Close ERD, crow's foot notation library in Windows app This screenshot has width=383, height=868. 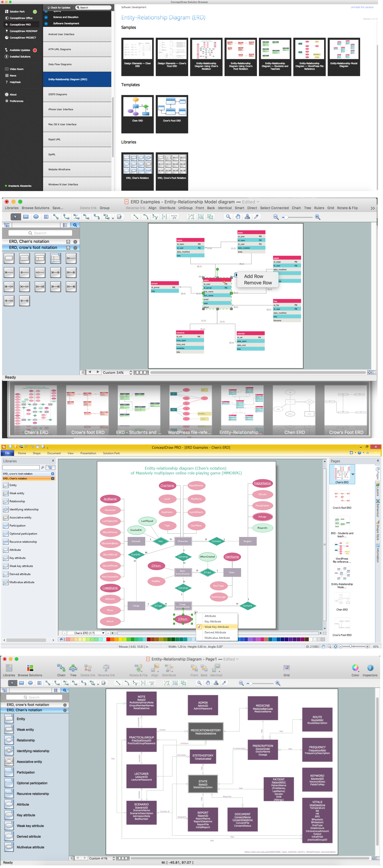pos(53,474)
